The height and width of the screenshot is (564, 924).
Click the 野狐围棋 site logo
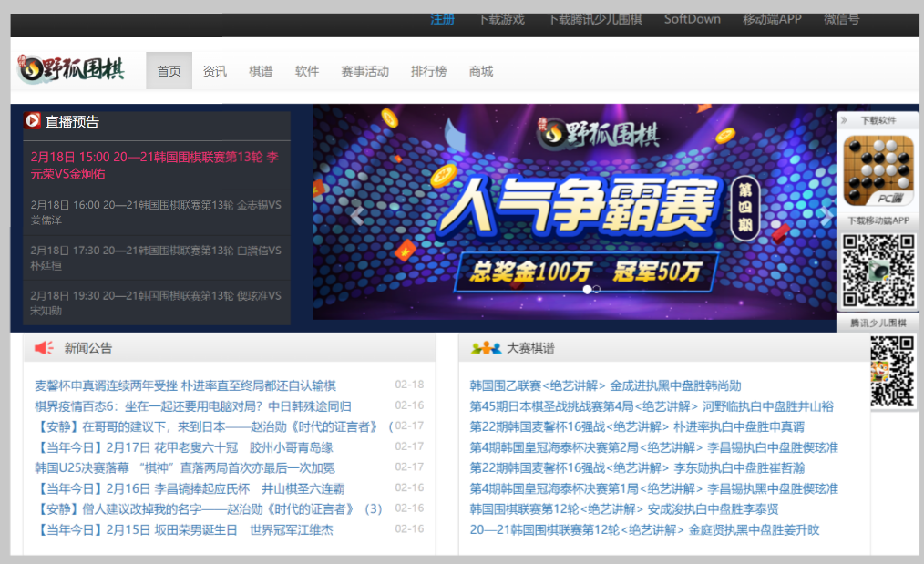71,70
